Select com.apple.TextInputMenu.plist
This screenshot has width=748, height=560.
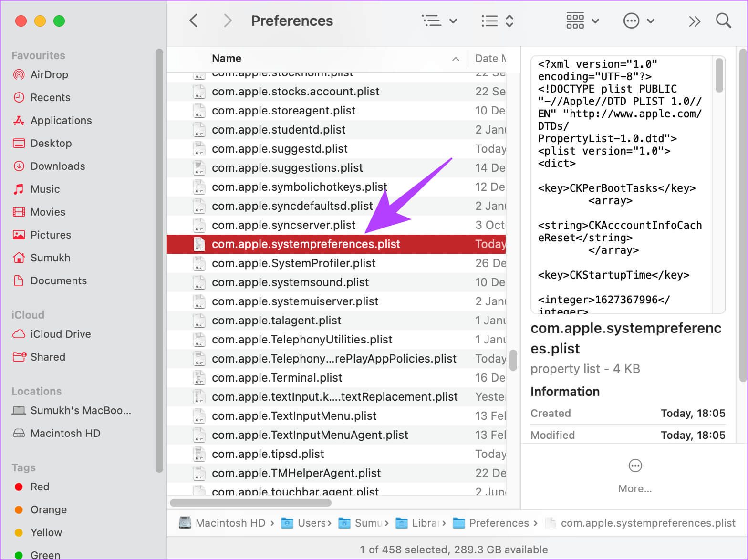(x=336, y=415)
